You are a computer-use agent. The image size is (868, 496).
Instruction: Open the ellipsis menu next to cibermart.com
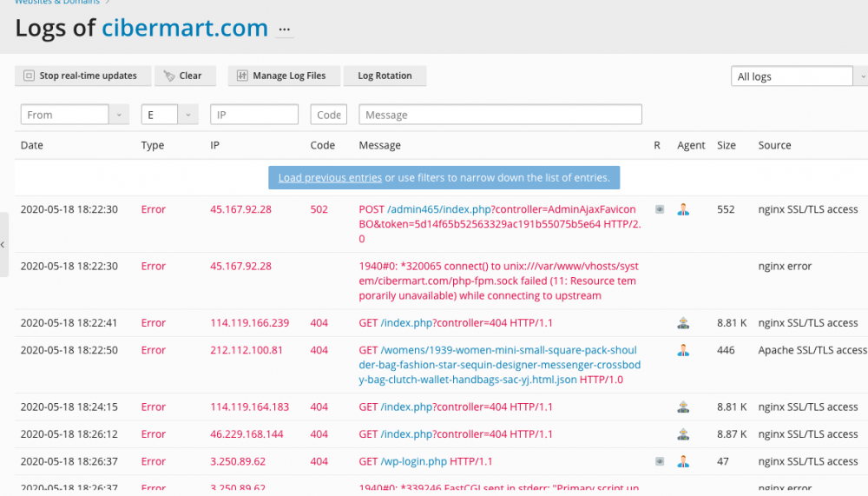(x=284, y=30)
